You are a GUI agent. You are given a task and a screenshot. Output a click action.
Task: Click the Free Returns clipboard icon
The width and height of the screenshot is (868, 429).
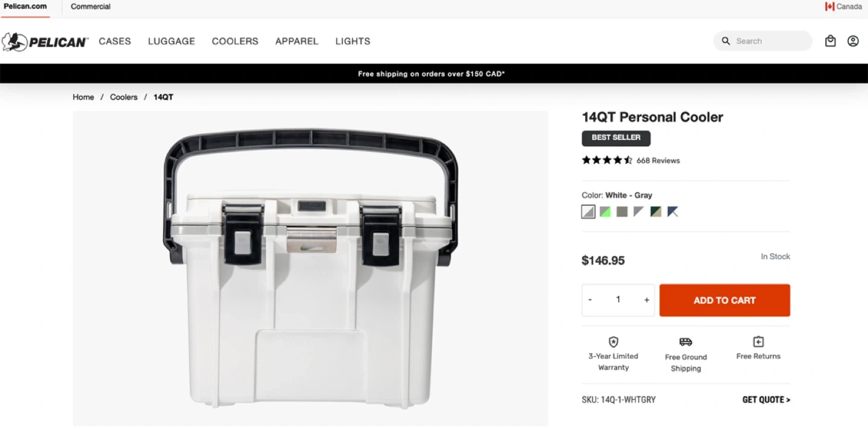pyautogui.click(x=758, y=342)
